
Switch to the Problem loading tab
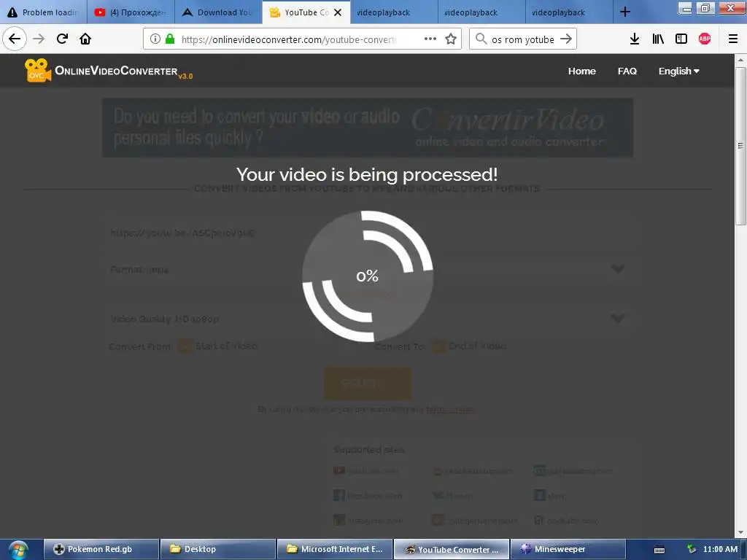pos(43,12)
